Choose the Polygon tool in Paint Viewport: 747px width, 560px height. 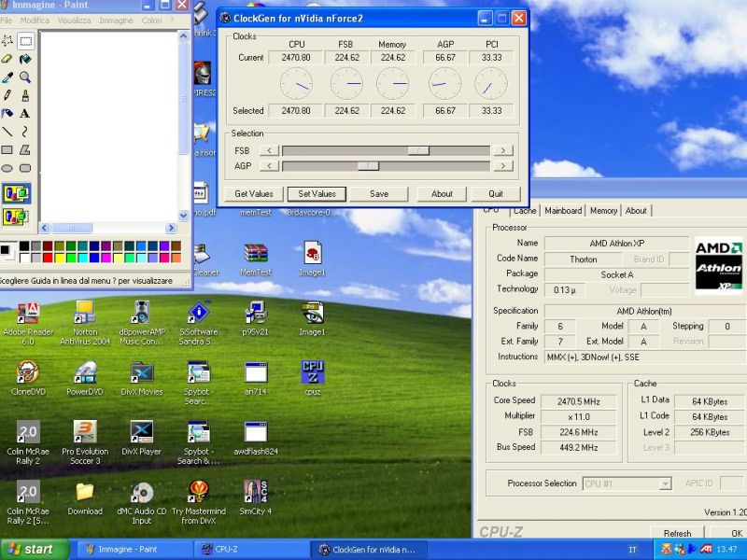pos(26,150)
